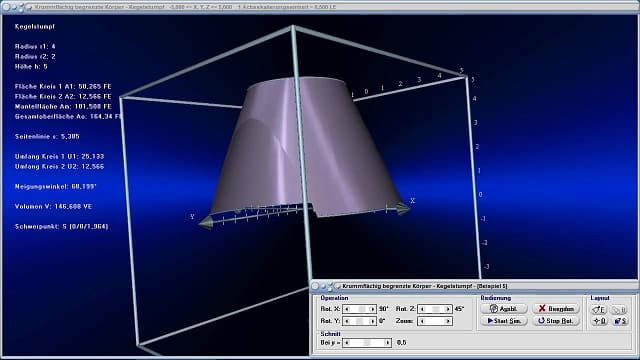
Task: Click the 'Schwerpunkt: S' text line
Action: tap(61, 227)
